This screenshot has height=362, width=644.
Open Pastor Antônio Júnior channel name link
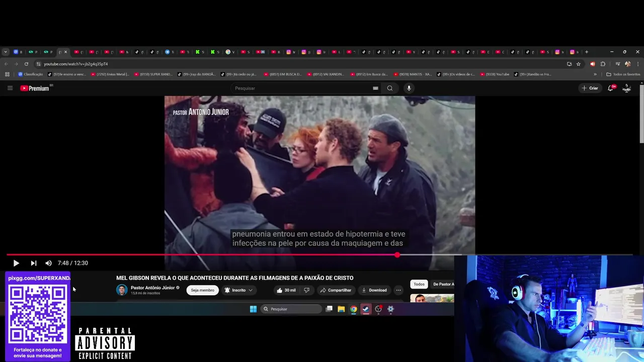click(x=152, y=288)
